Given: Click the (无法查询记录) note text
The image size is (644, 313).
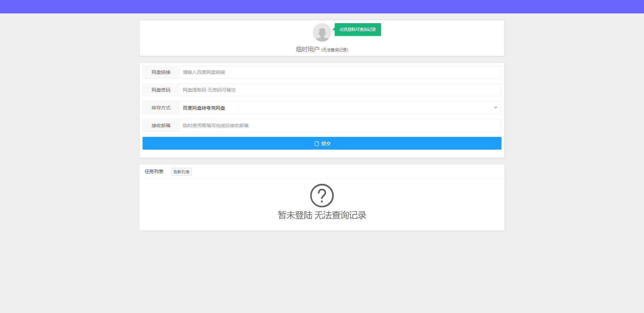Looking at the screenshot, I should (335, 50).
